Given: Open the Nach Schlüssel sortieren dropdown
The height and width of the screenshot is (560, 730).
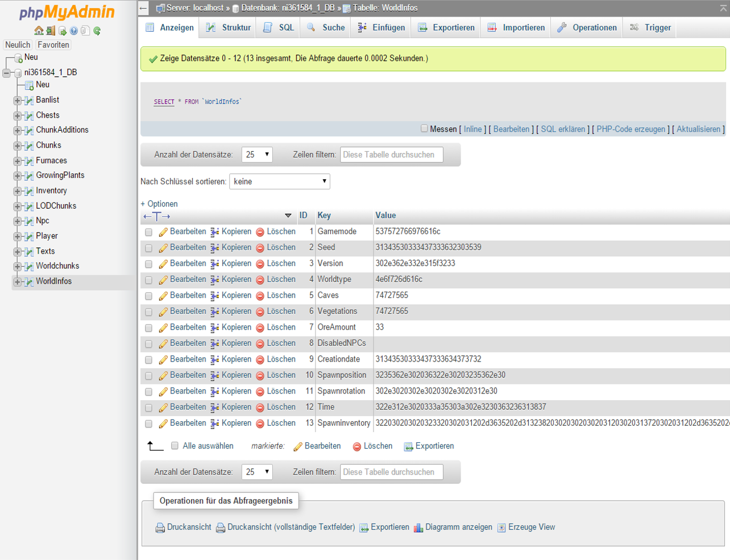Looking at the screenshot, I should pos(279,181).
